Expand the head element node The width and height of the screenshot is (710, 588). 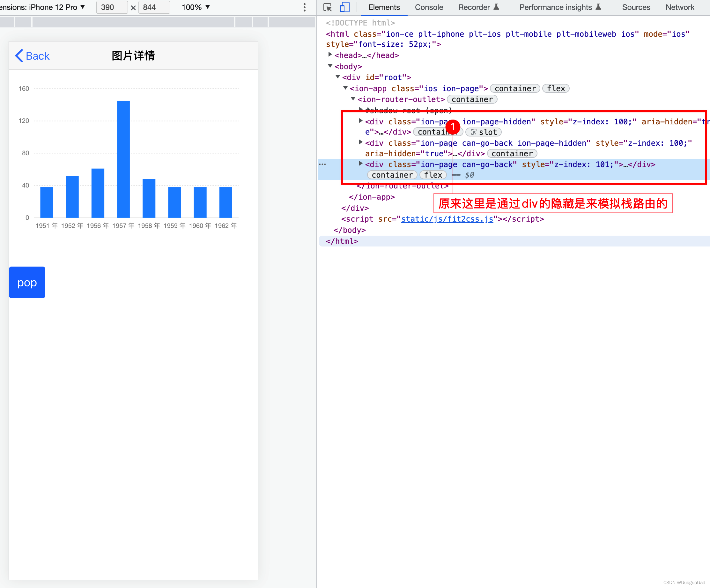[x=330, y=55]
